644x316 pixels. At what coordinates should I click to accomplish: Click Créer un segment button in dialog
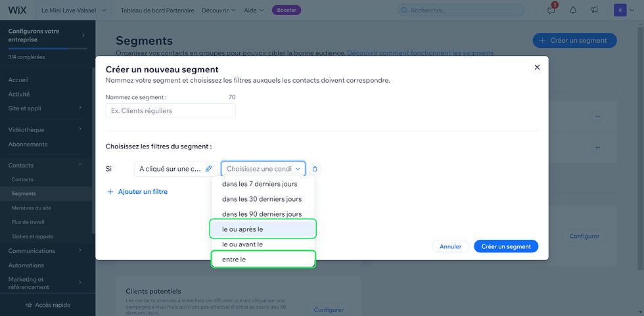pyautogui.click(x=506, y=246)
